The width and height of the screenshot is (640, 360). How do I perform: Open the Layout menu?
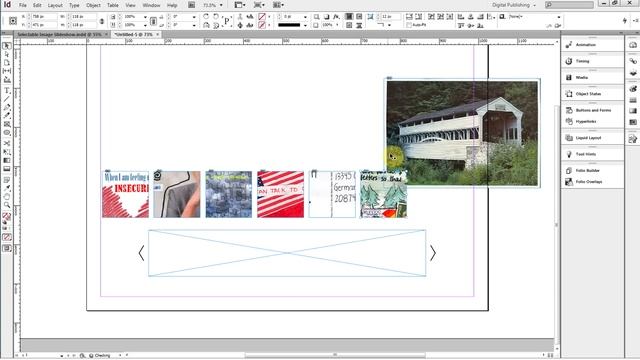55,5
